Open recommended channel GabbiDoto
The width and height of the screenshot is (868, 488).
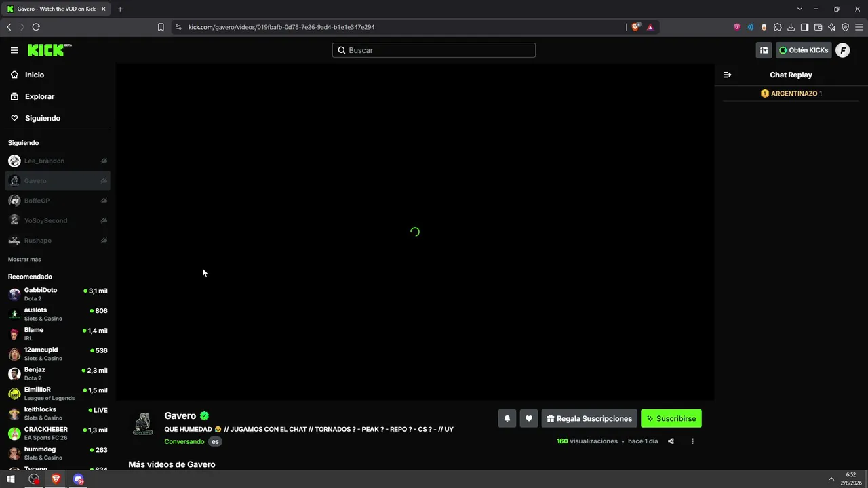(x=58, y=294)
